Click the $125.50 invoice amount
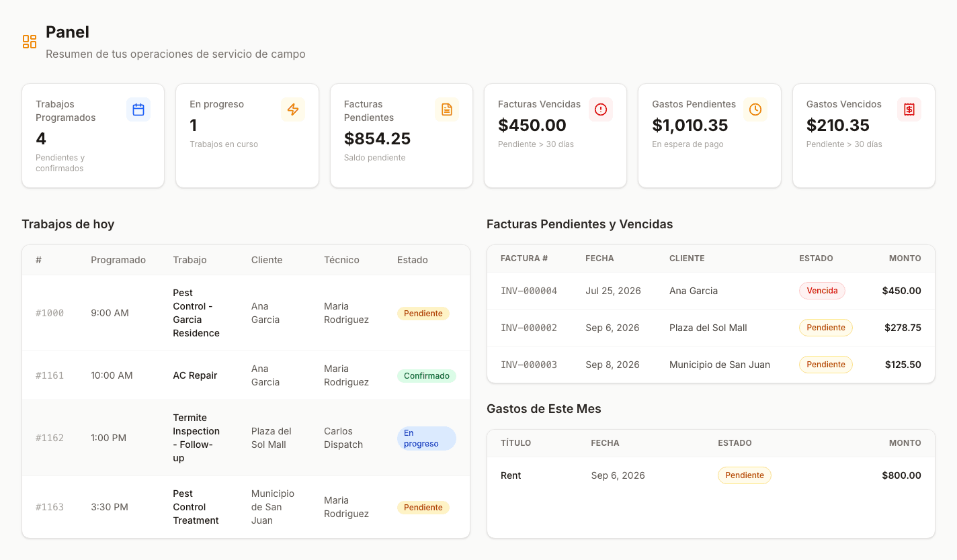This screenshot has height=560, width=957. (903, 365)
